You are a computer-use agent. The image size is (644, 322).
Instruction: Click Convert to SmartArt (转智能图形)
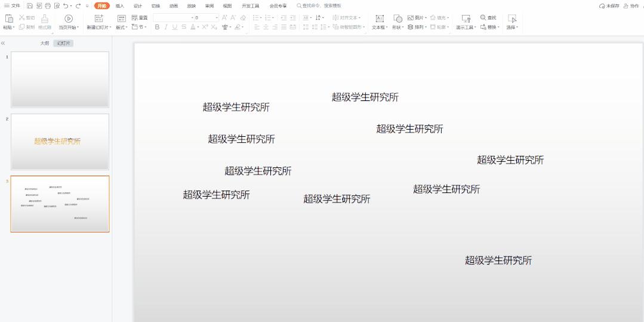click(349, 27)
